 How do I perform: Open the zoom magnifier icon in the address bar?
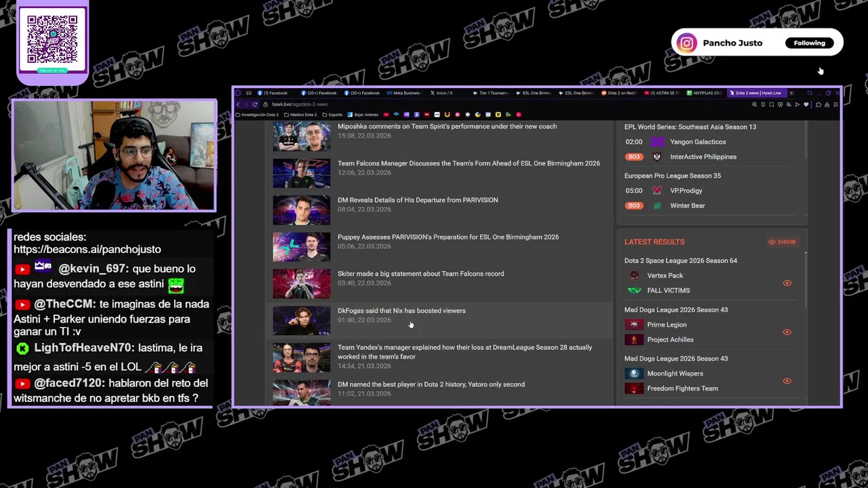[755, 104]
